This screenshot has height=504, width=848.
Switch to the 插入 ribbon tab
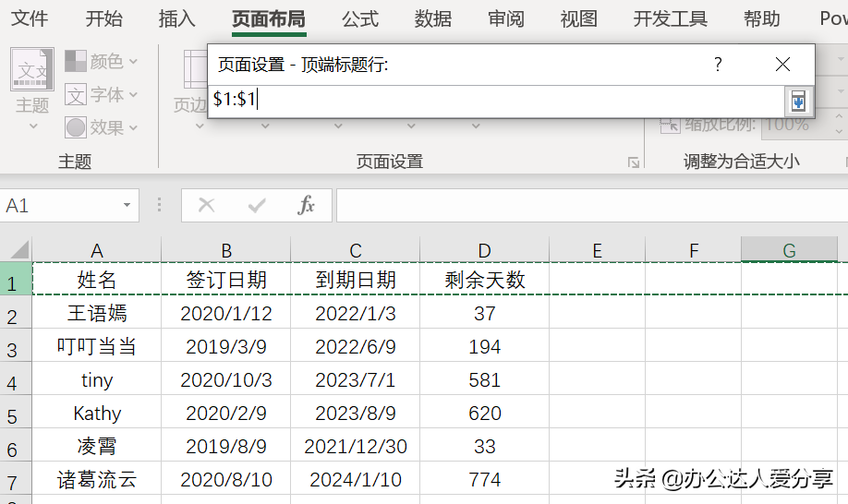[x=176, y=18]
